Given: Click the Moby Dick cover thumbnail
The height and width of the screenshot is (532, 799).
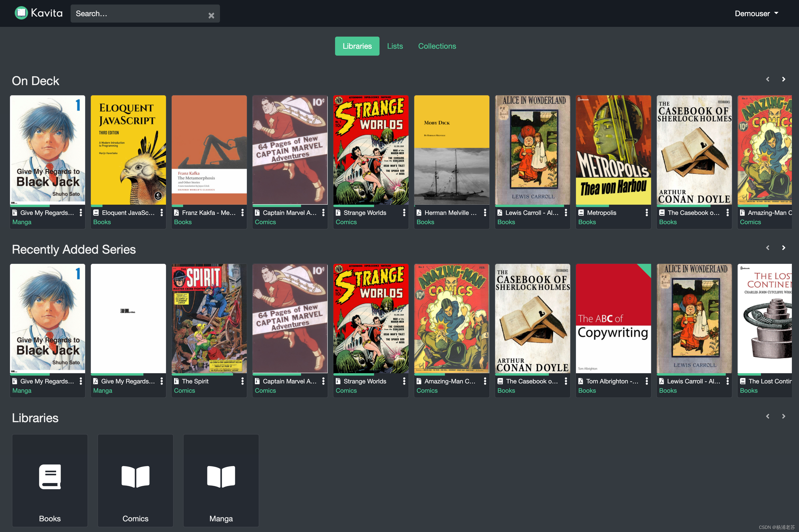Looking at the screenshot, I should [451, 150].
